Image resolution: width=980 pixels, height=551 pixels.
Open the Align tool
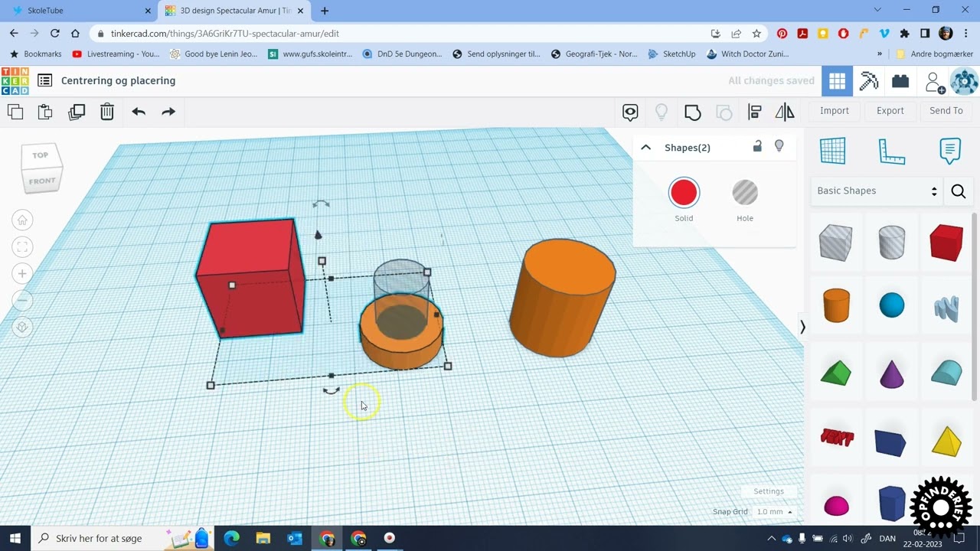tap(755, 112)
